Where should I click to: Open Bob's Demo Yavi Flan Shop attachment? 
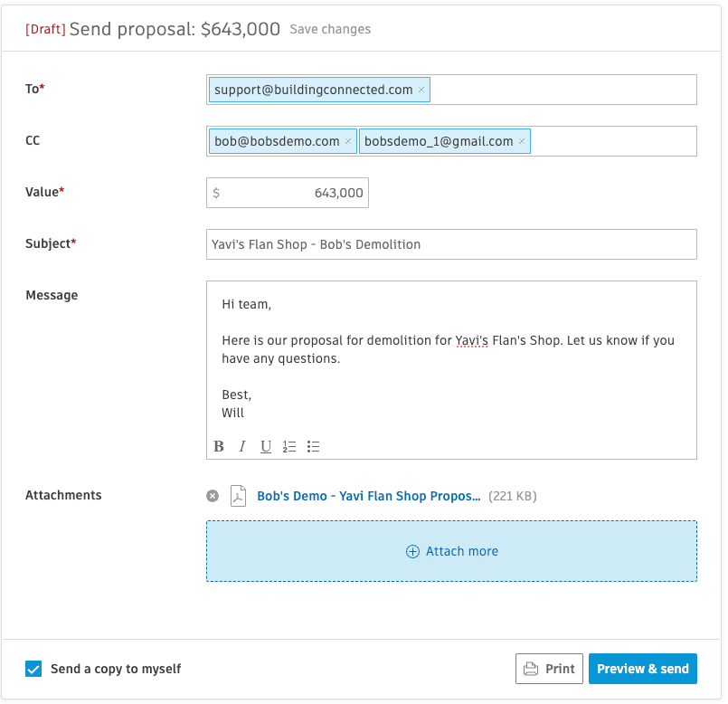[x=369, y=496]
